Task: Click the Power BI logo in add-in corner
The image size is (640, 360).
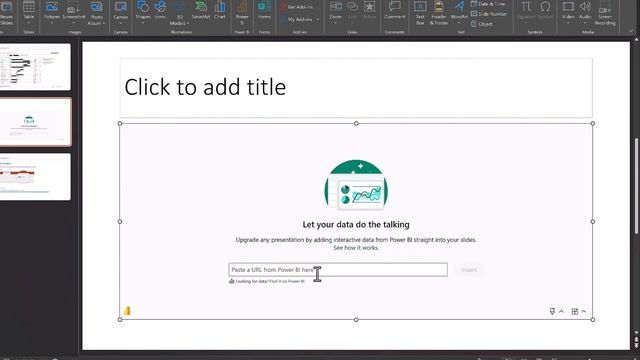Action: click(127, 311)
